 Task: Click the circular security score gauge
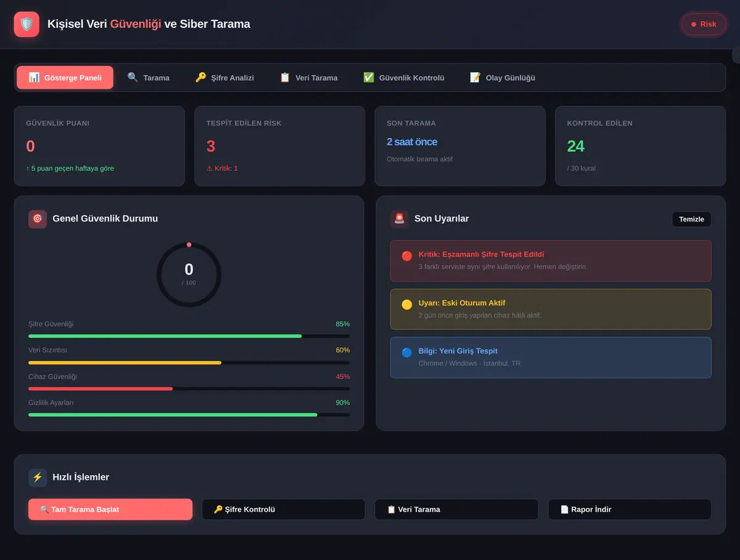[x=189, y=274]
